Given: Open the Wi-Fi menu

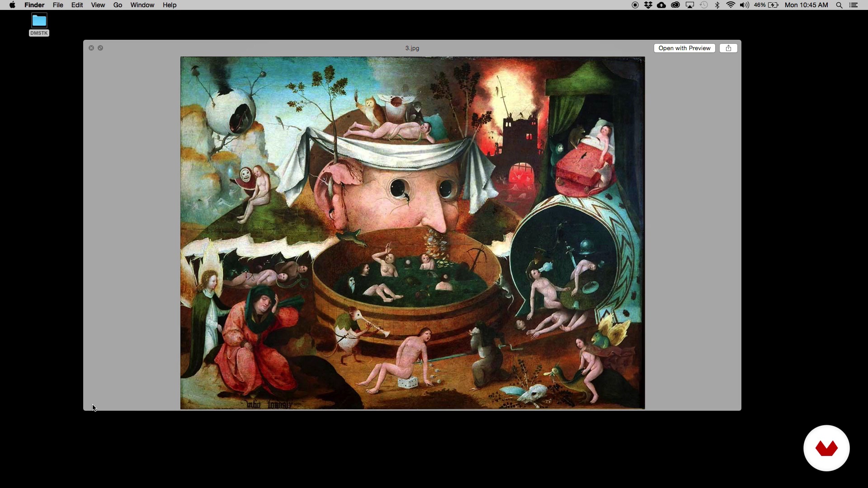Looking at the screenshot, I should 731,5.
